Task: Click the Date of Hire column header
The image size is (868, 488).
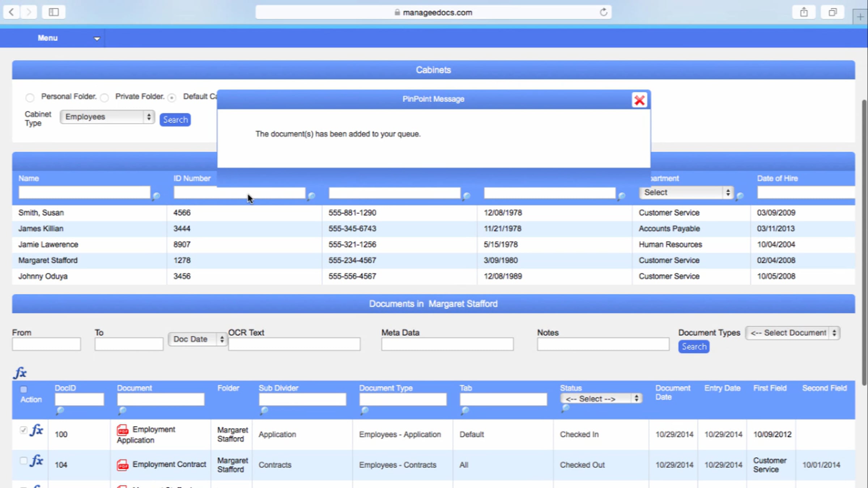Action: click(x=777, y=178)
